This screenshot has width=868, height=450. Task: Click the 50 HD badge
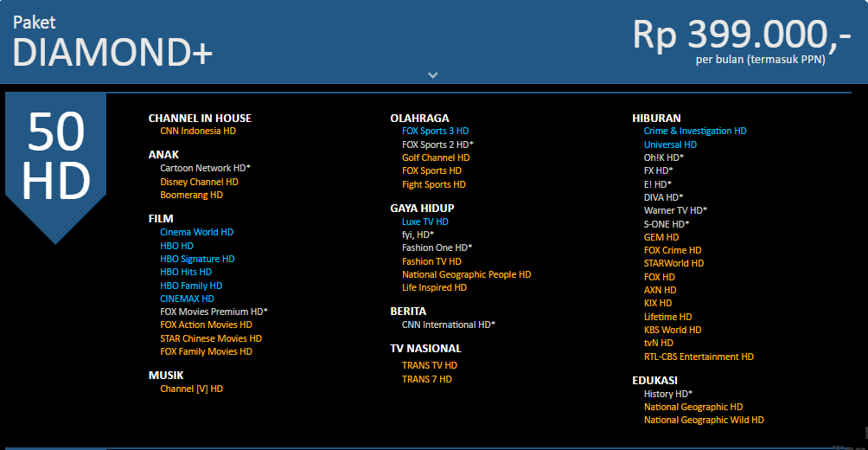(55, 168)
